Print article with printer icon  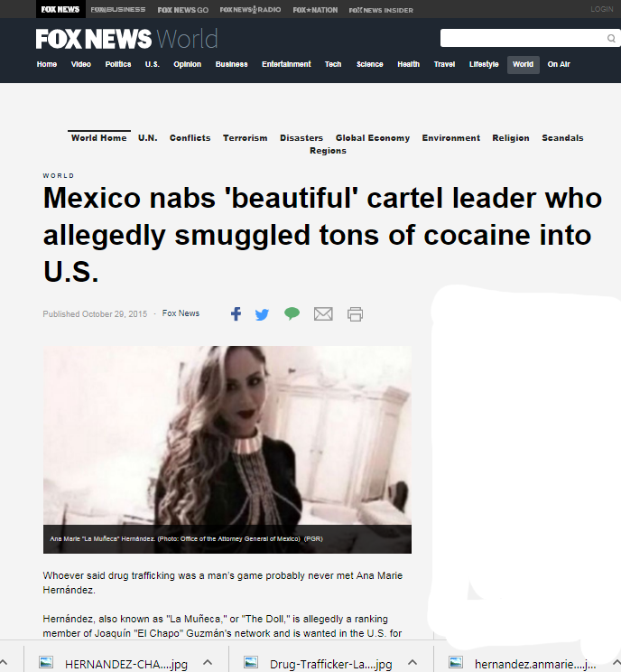coord(355,314)
